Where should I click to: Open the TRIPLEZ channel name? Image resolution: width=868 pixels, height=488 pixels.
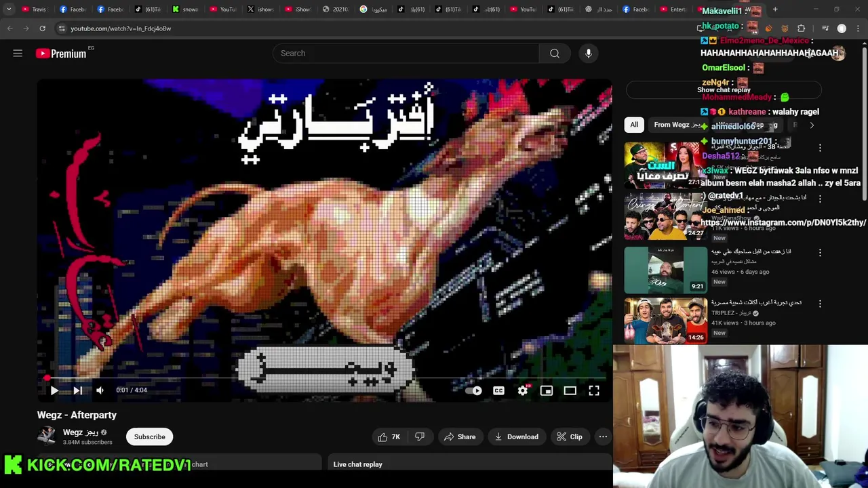pos(730,313)
